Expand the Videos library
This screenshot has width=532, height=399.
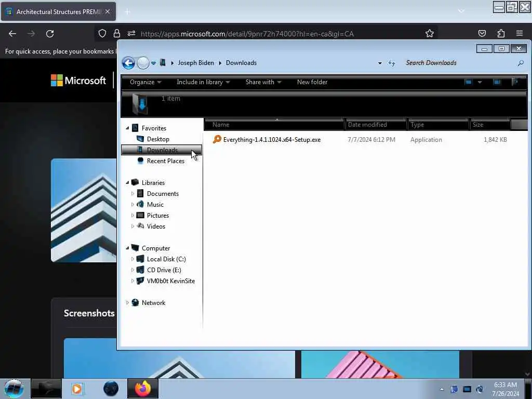[132, 226]
